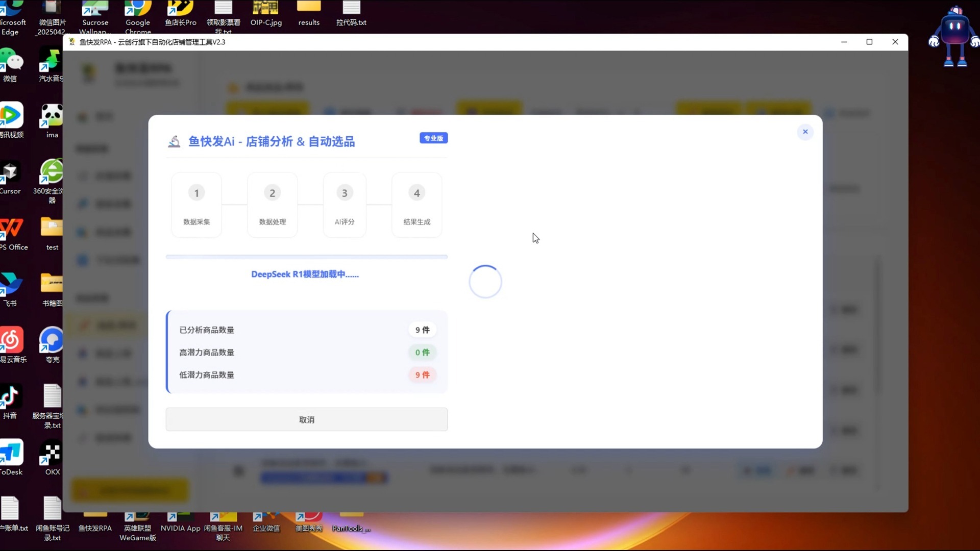980x551 pixels.
Task: Open ima panda desktop icon
Action: (x=52, y=121)
